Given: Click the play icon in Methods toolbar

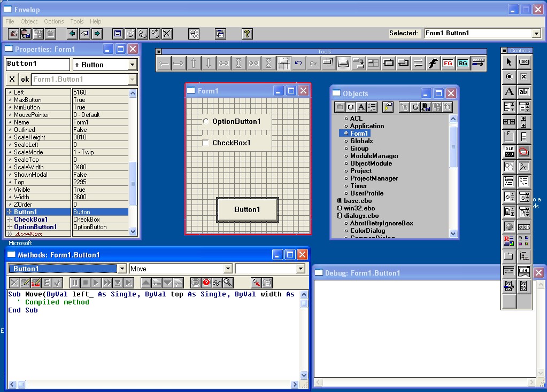Looking at the screenshot, I should (97, 283).
